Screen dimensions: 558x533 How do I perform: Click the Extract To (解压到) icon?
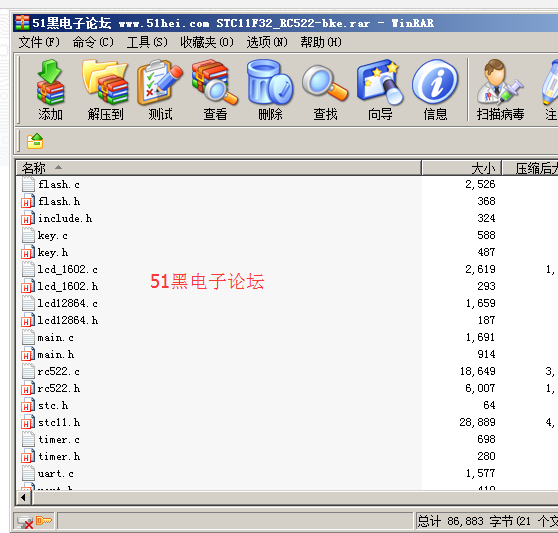[x=105, y=83]
